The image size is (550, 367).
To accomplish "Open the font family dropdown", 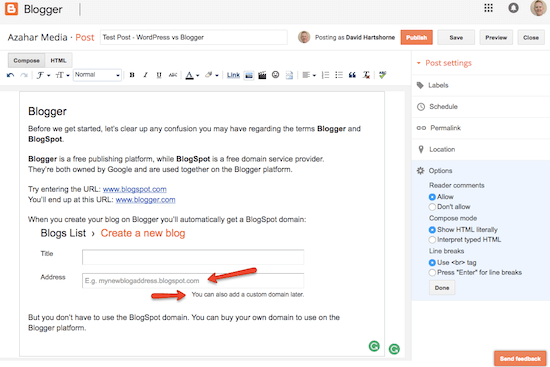I will 43,75.
